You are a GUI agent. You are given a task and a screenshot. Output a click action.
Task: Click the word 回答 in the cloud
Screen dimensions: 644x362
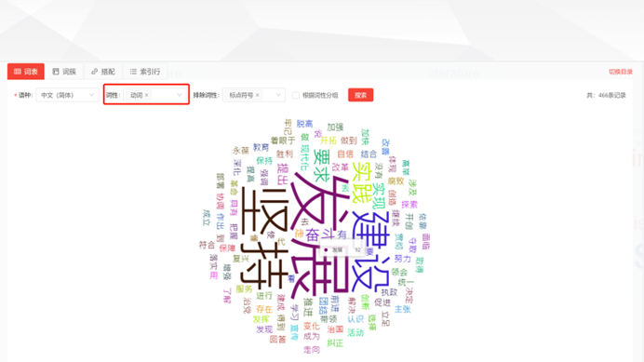tap(277, 340)
